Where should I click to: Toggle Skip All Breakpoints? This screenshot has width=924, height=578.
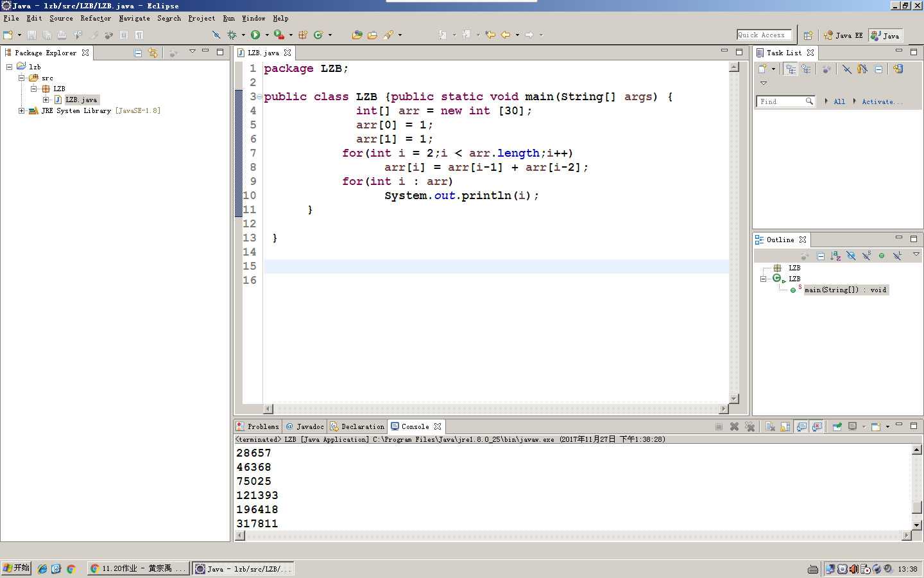click(x=216, y=35)
